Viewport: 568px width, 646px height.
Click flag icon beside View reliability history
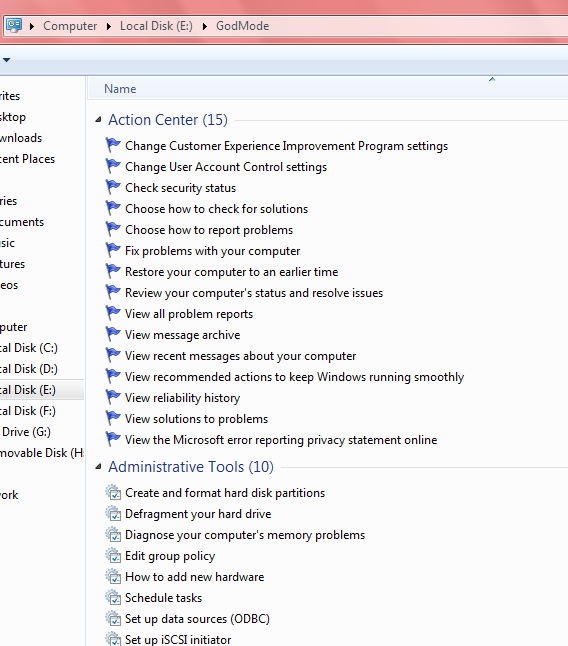pos(112,397)
